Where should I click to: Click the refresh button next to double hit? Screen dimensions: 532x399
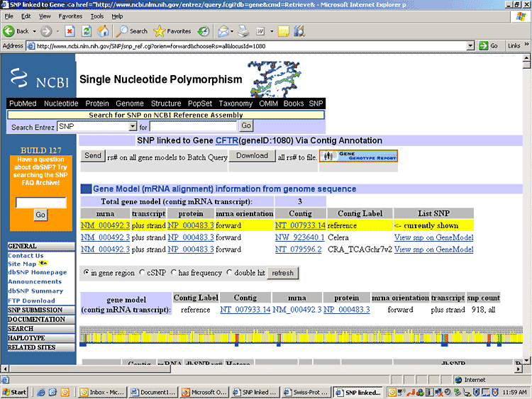282,273
